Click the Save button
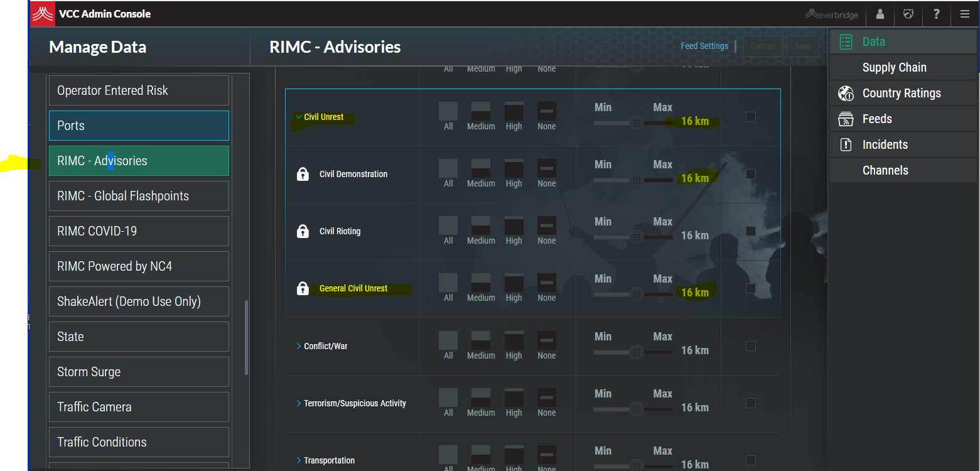The height and width of the screenshot is (471, 980). tap(803, 46)
